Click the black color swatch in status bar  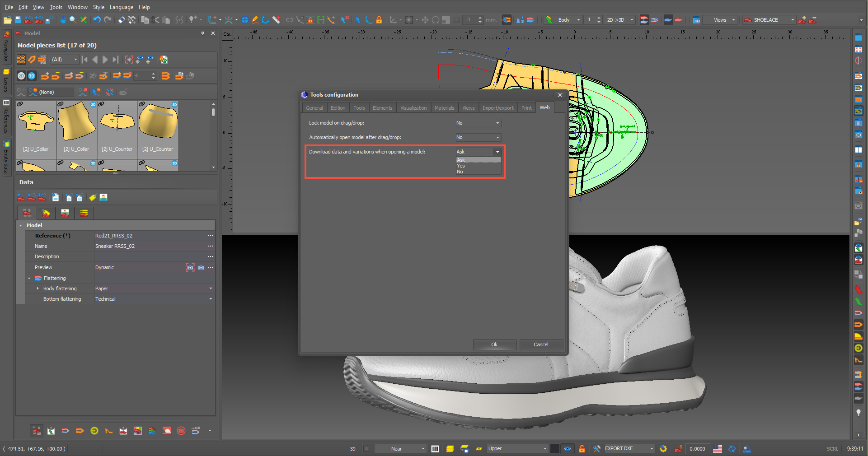tap(554, 449)
